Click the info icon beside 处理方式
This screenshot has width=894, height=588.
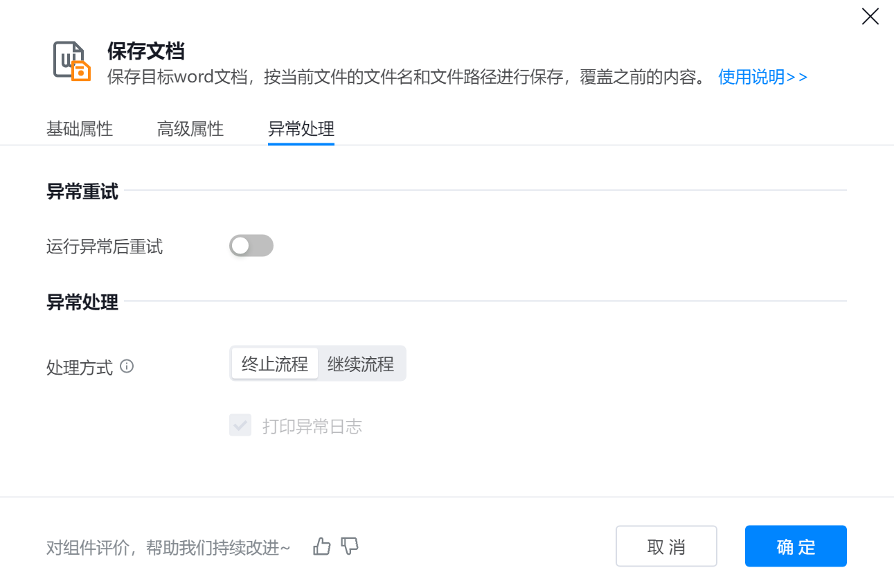(127, 366)
